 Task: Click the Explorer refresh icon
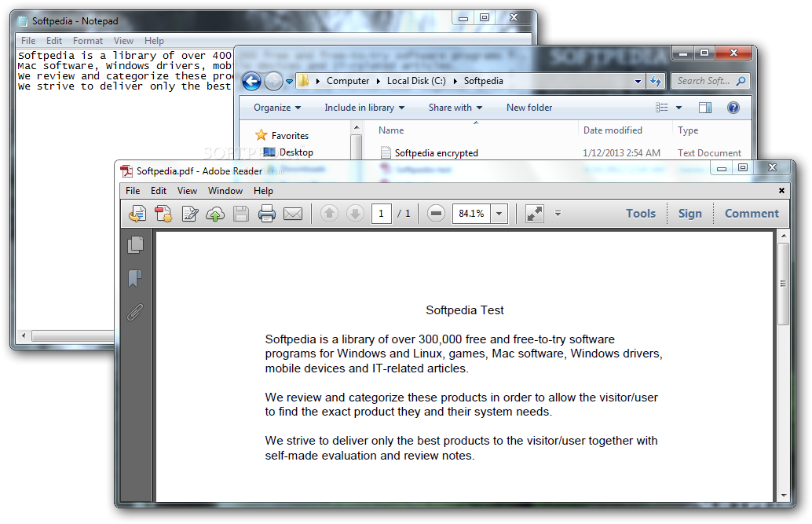[x=656, y=81]
